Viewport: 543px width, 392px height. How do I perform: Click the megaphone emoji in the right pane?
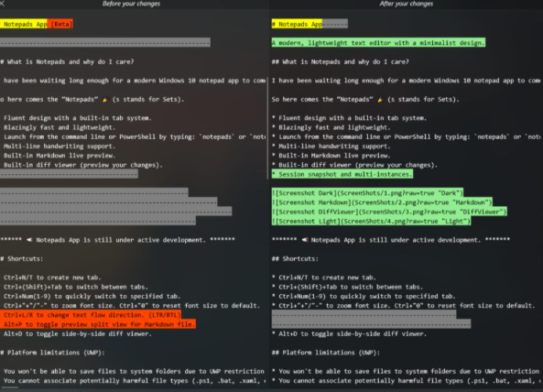click(305, 240)
